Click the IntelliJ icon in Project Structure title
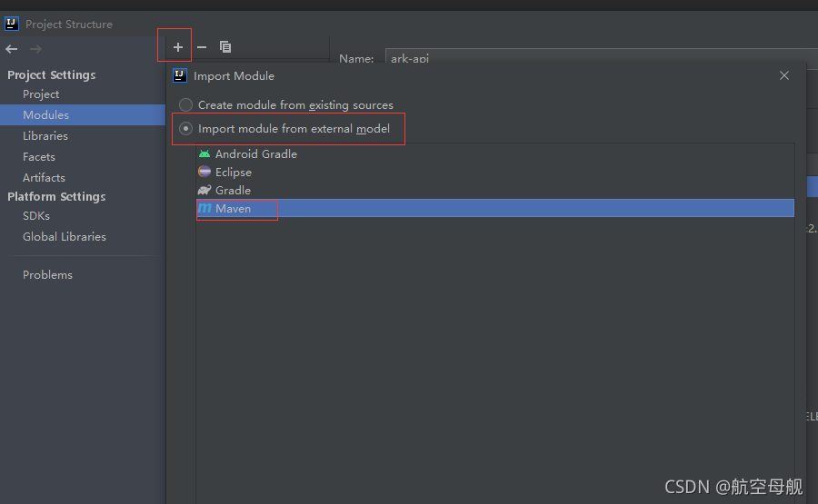818x504 pixels. (x=12, y=24)
